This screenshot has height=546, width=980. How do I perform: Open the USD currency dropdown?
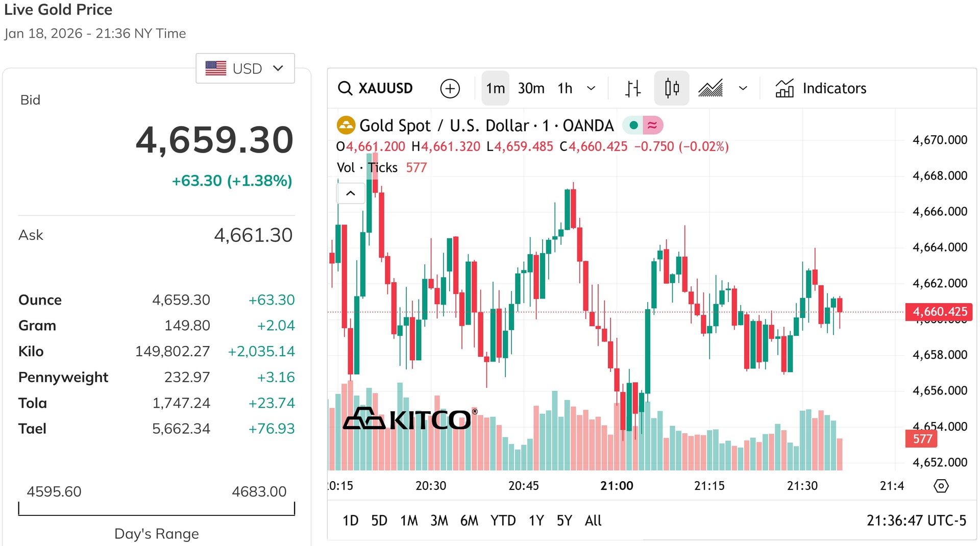[x=245, y=68]
